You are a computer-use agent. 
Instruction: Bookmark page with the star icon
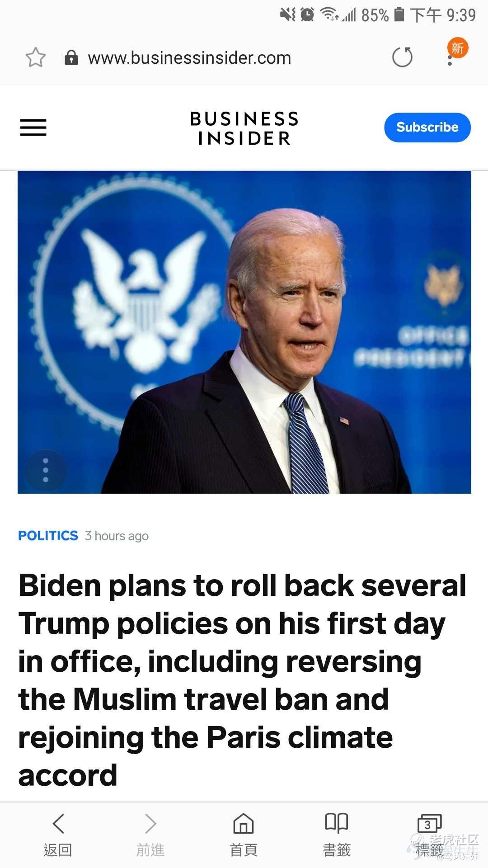pyautogui.click(x=35, y=57)
